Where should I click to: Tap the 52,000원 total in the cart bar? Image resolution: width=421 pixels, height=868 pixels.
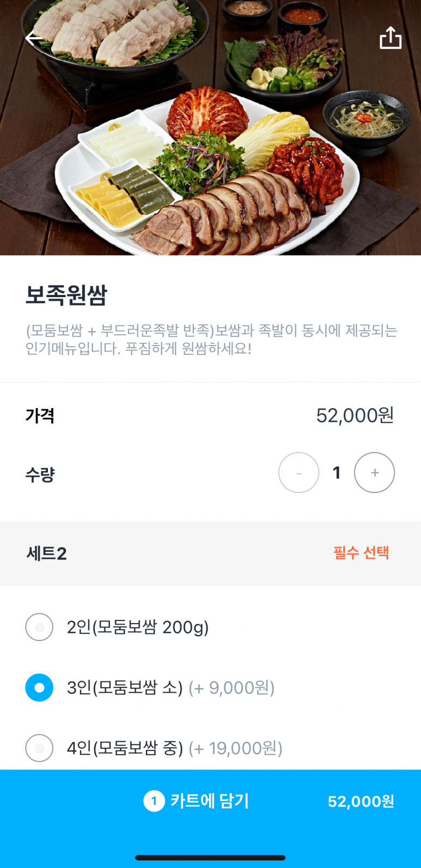pyautogui.click(x=361, y=802)
